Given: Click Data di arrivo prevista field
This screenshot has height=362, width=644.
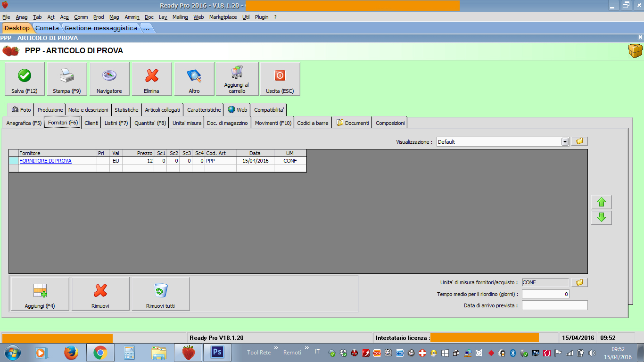Looking at the screenshot, I should pos(555,305).
